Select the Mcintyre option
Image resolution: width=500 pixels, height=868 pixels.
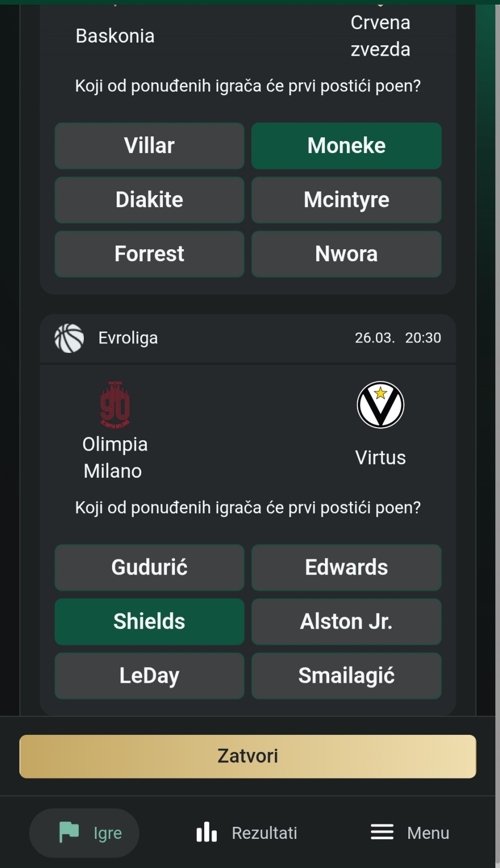click(x=346, y=200)
